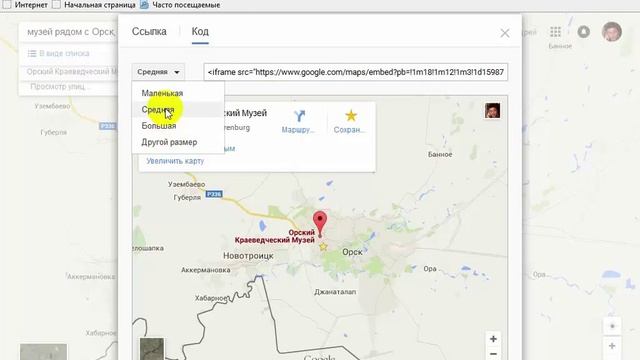
Task: Choose Другой размер option
Action: pyautogui.click(x=169, y=142)
